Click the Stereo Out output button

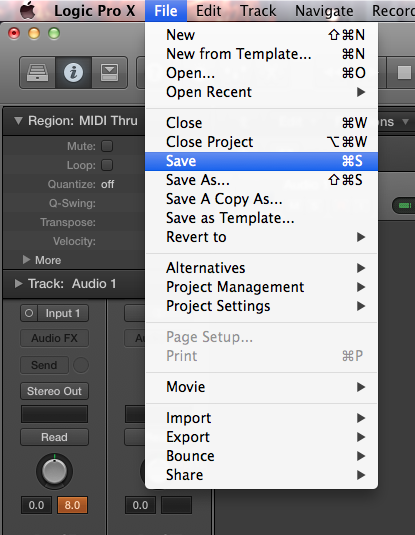54,391
